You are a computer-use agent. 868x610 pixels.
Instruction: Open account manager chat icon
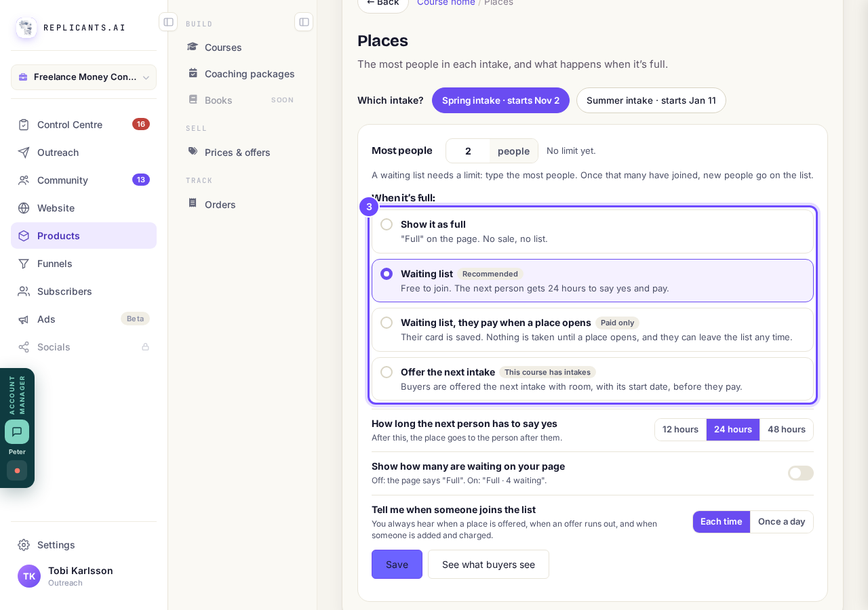click(x=17, y=432)
